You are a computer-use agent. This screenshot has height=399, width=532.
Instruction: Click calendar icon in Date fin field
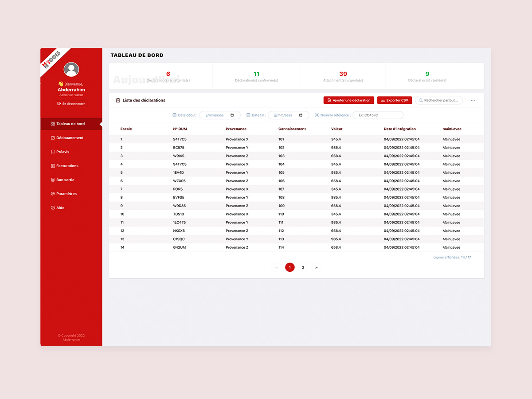pos(301,115)
